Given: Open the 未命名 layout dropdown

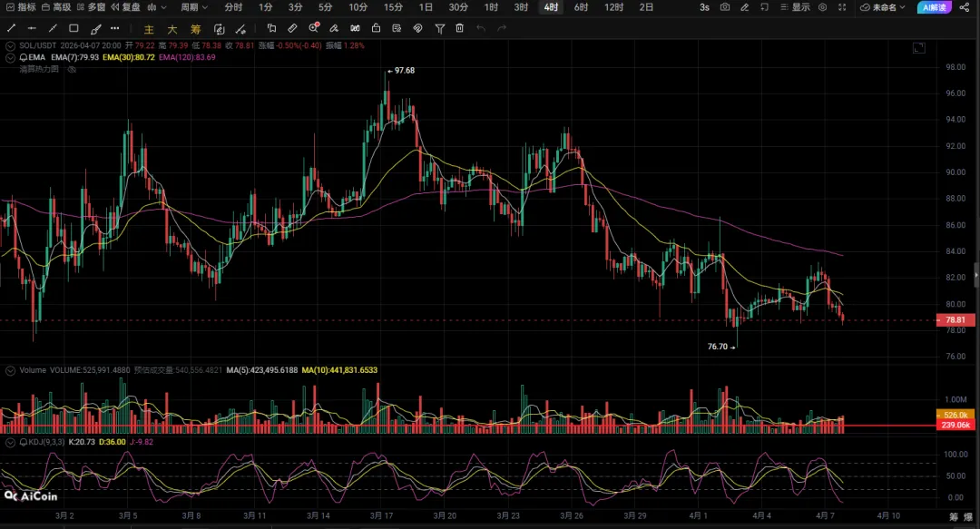Looking at the screenshot, I should click(883, 7).
